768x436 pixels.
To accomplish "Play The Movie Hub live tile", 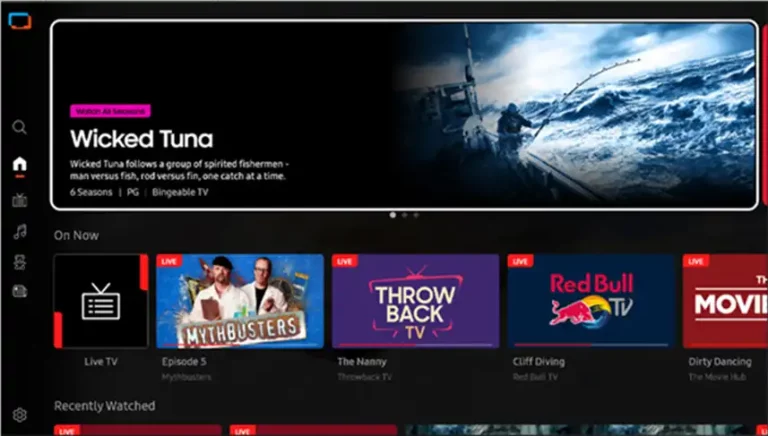I will click(725, 301).
